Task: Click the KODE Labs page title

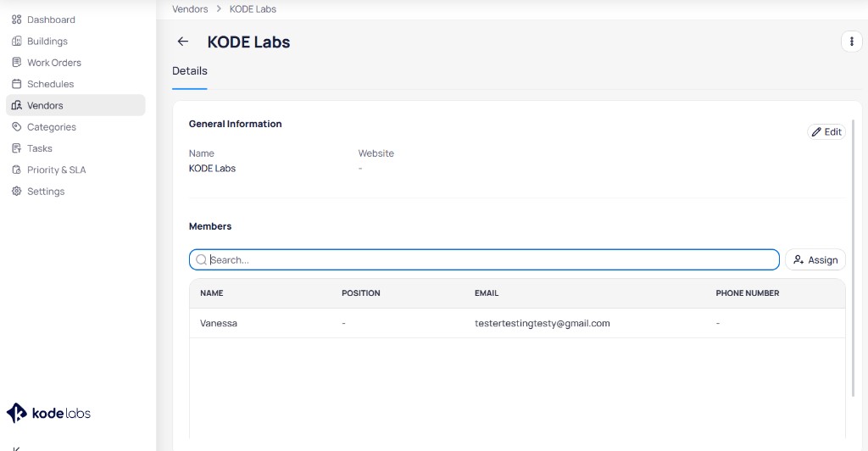Action: pos(248,42)
